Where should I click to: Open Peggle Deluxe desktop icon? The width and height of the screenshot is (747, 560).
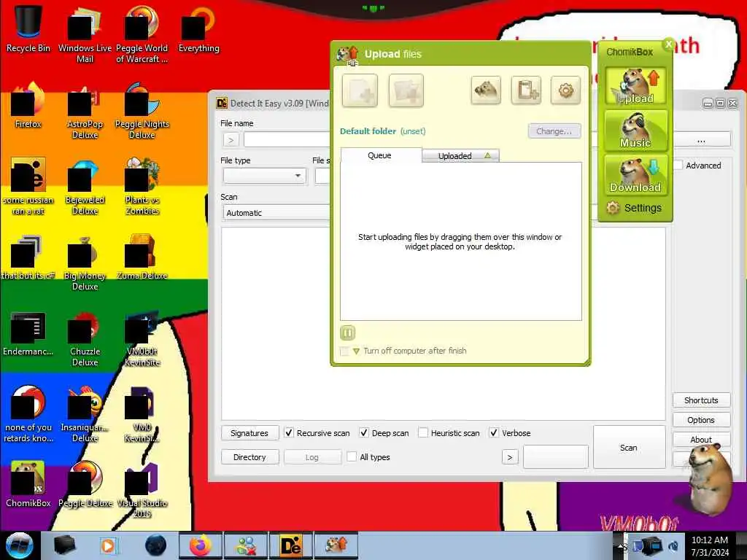(85, 485)
